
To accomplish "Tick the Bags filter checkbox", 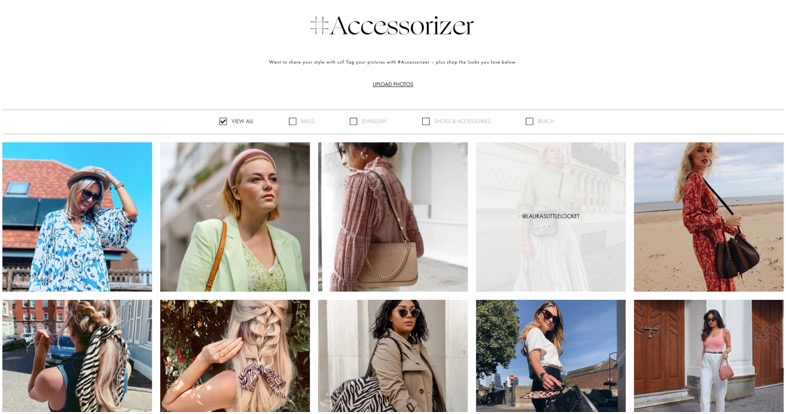I will click(292, 121).
